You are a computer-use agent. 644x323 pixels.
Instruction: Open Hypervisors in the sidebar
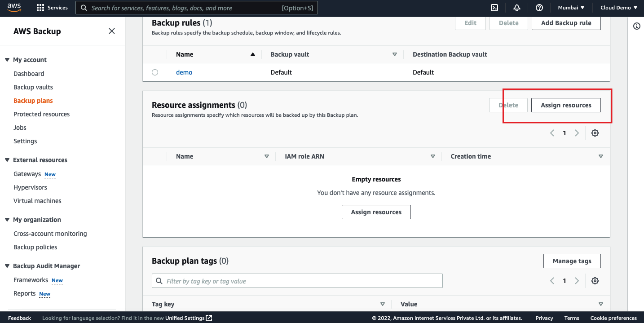[30, 187]
